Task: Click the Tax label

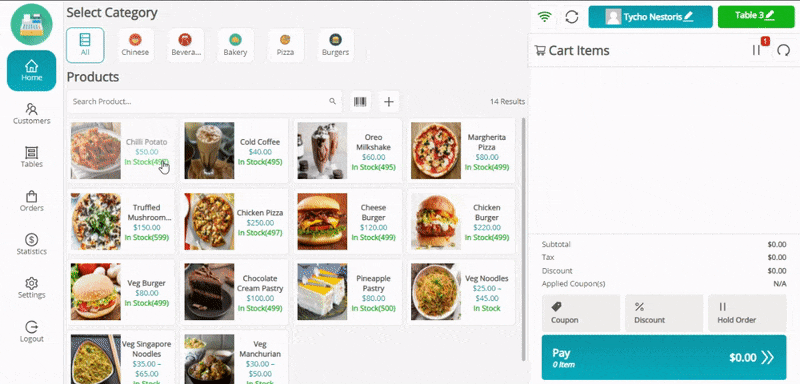Action: pyautogui.click(x=548, y=257)
